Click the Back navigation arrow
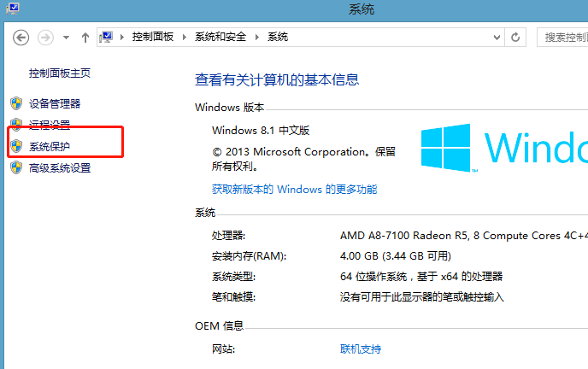Viewport: 588px width, 369px height. [x=21, y=38]
